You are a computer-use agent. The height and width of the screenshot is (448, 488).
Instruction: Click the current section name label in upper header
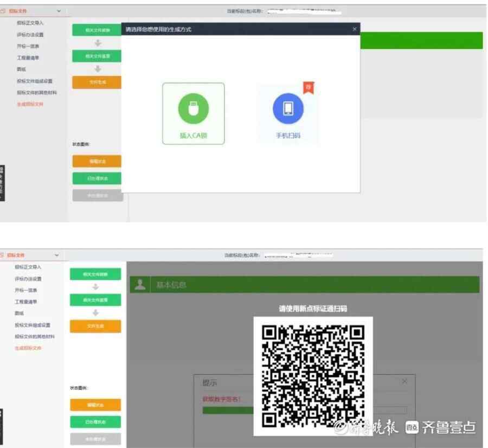245,11
